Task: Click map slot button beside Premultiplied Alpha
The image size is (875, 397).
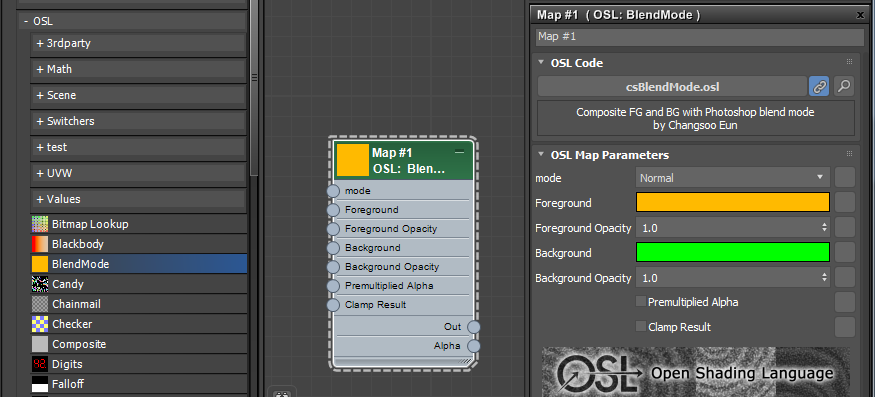Action: [845, 302]
